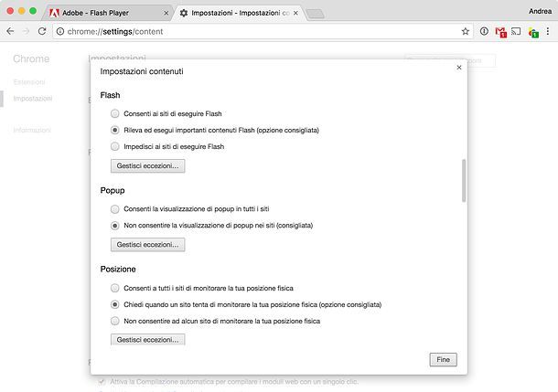
Task: Click the browser back arrow
Action: click(x=10, y=31)
